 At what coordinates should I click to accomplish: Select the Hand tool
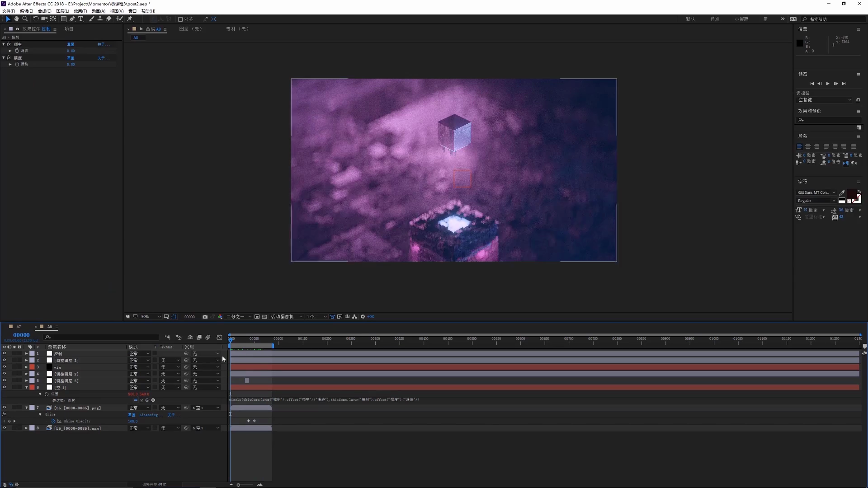(x=16, y=19)
